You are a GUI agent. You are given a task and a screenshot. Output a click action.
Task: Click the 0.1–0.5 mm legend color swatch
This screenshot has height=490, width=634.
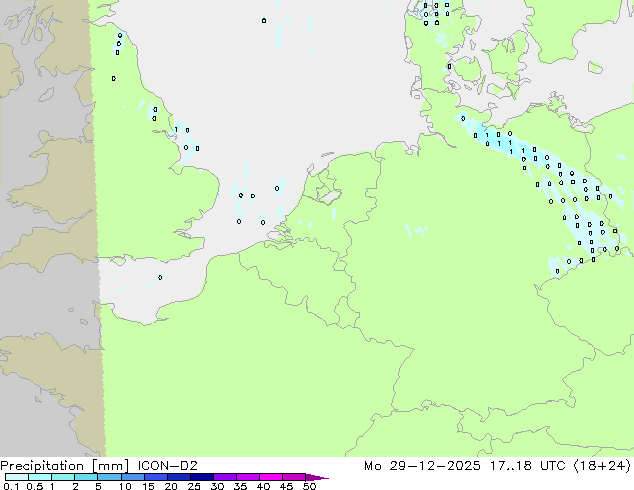click(17, 477)
